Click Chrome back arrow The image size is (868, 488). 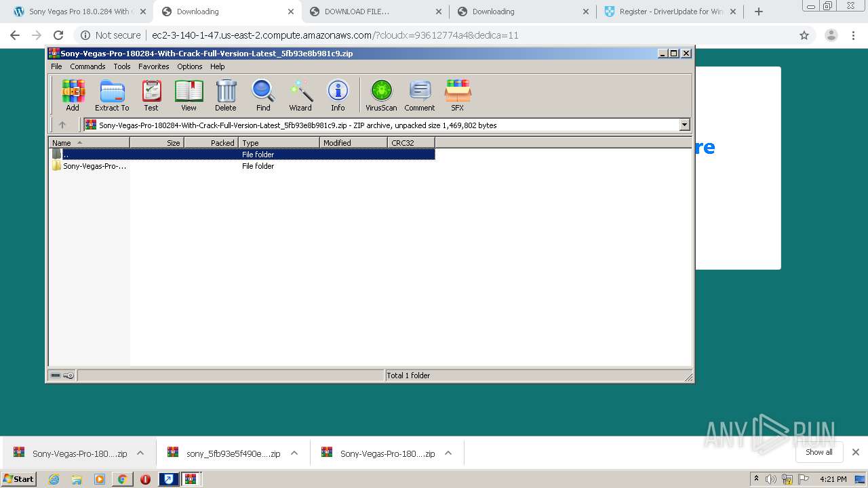coord(15,35)
